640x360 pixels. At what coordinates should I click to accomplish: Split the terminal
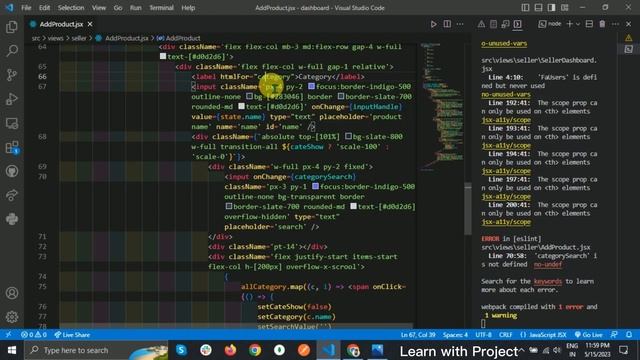point(589,24)
